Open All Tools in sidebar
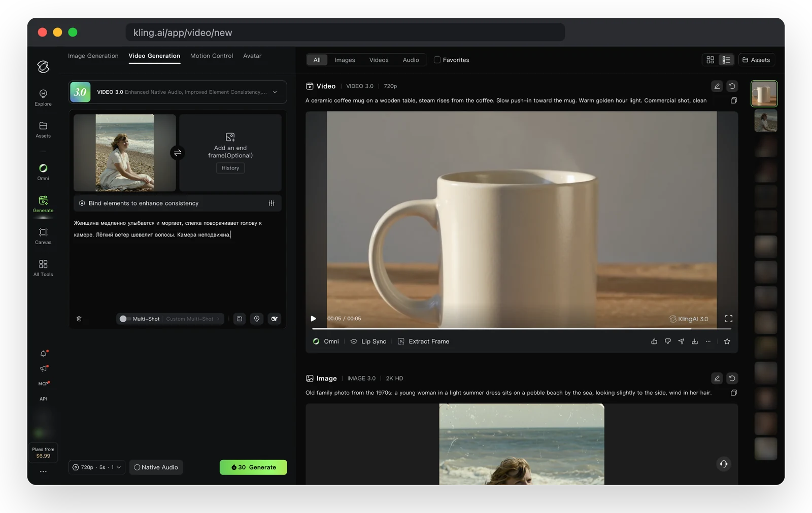 pos(43,268)
